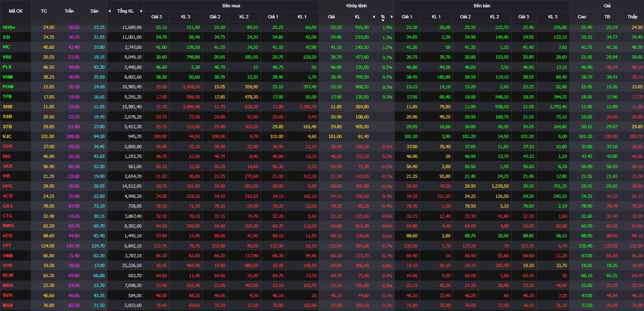The image size is (644, 311).
Task: Open the VCB stock symbol
Action: pos(7,236)
